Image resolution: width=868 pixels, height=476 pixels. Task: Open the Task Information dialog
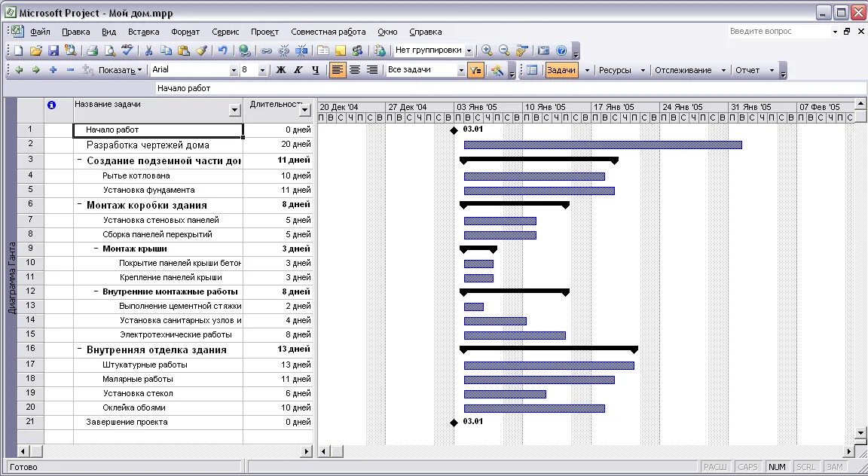[x=322, y=50]
